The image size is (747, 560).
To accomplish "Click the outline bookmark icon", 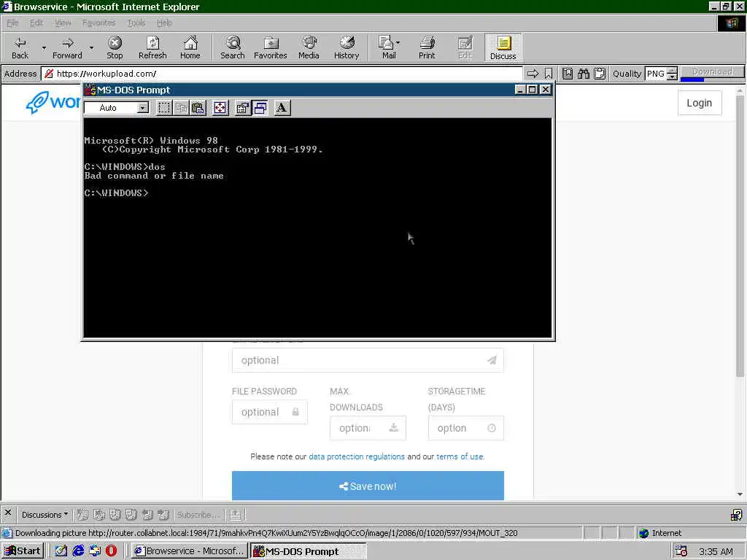I will [x=549, y=74].
